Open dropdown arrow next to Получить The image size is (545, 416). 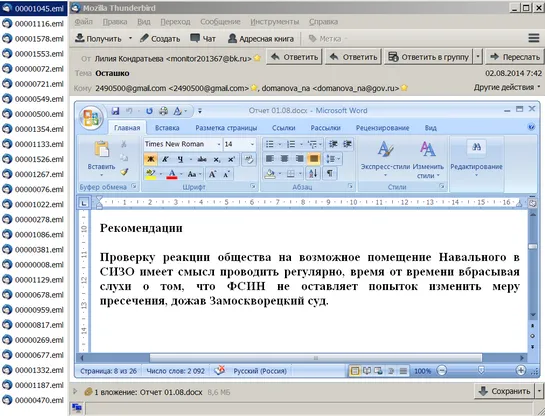[x=130, y=38]
